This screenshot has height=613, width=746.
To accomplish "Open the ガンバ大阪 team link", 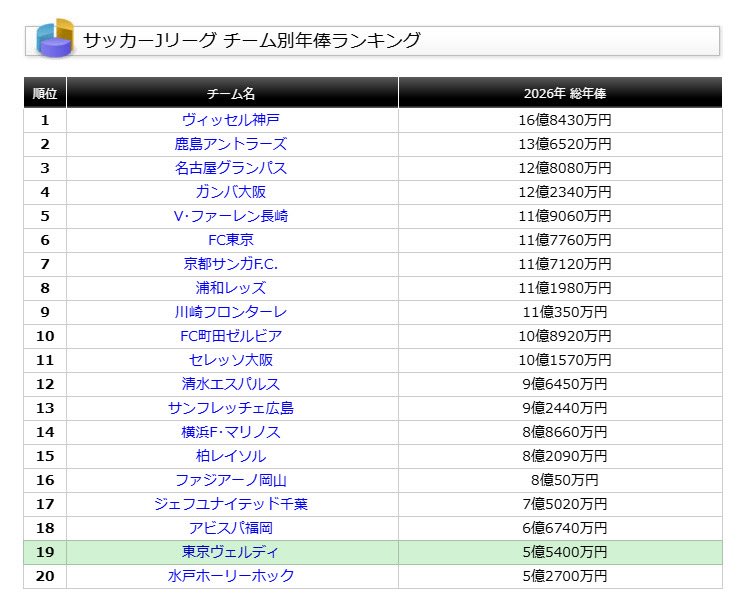I will click(x=231, y=192).
